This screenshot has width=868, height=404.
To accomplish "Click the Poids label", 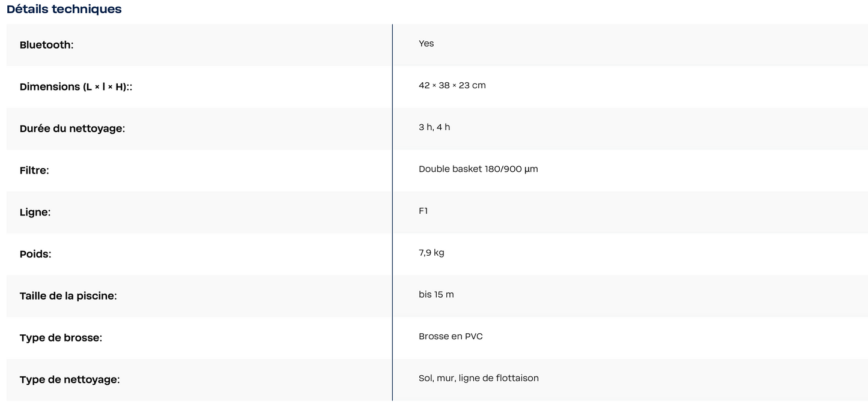I will [35, 255].
